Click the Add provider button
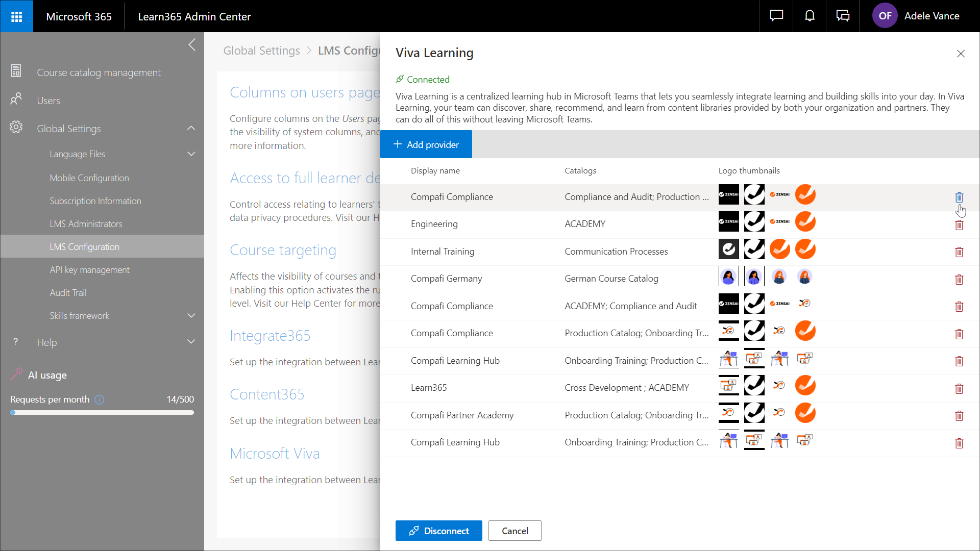The width and height of the screenshot is (980, 551). pyautogui.click(x=426, y=145)
